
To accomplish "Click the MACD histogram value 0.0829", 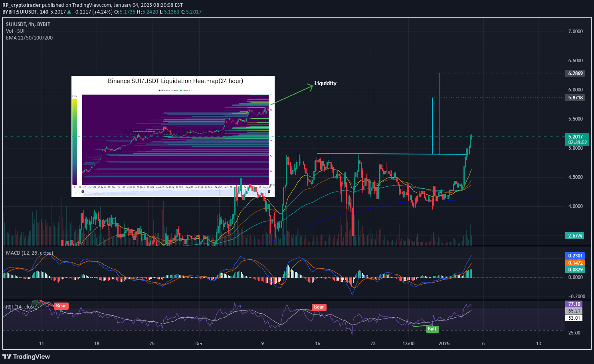I will 575,269.
